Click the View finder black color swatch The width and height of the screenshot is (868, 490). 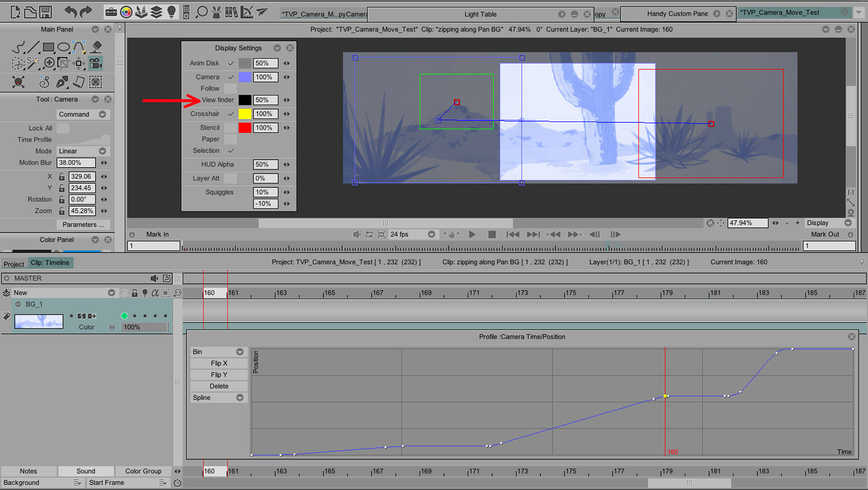click(x=245, y=100)
